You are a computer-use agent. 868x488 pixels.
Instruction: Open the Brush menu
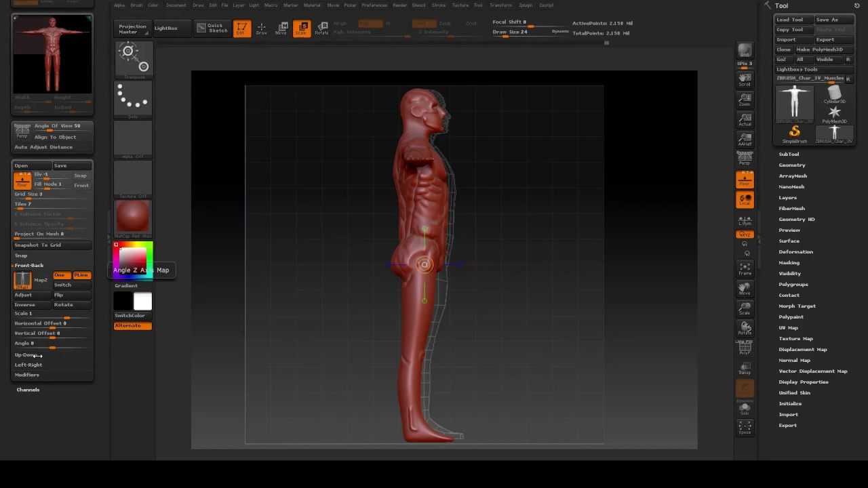[136, 5]
